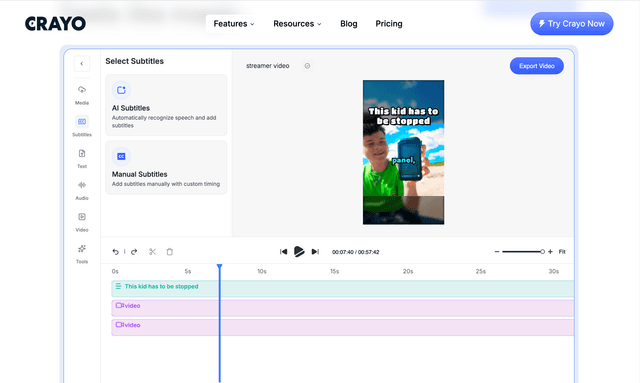Zoom in timeline with plus icon

pyautogui.click(x=550, y=252)
